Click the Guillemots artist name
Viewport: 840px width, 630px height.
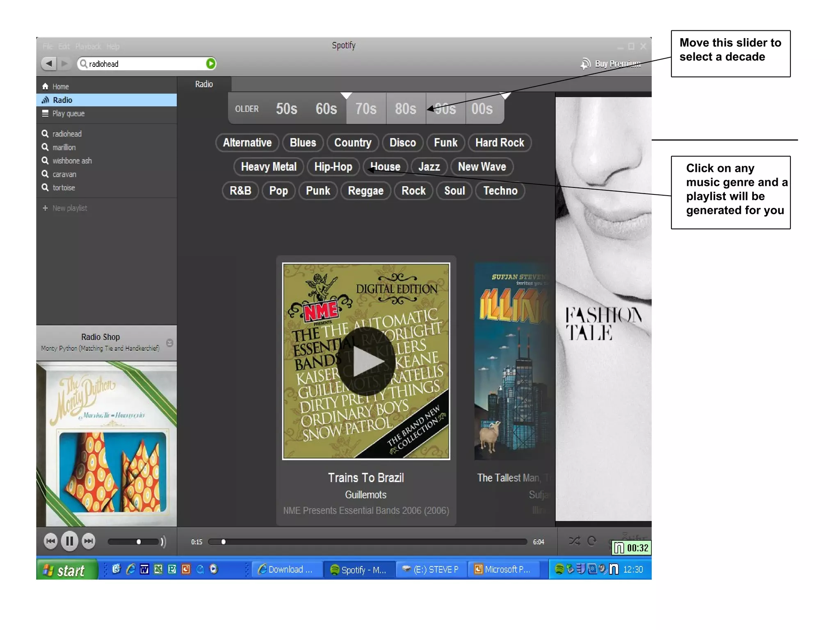(366, 495)
